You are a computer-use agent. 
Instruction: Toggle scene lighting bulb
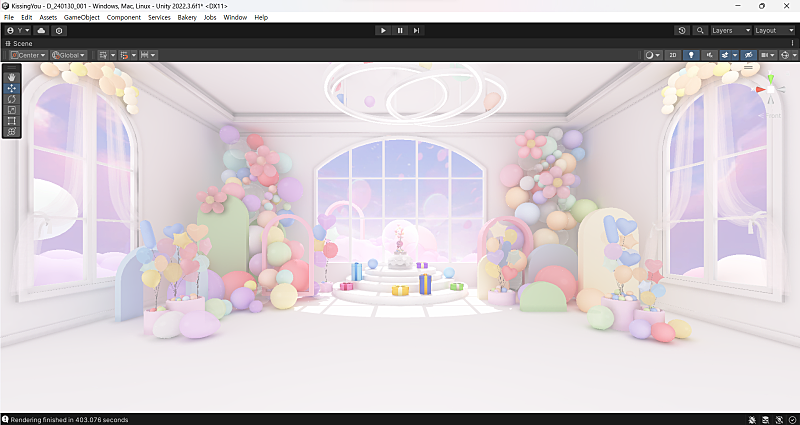[x=691, y=55]
